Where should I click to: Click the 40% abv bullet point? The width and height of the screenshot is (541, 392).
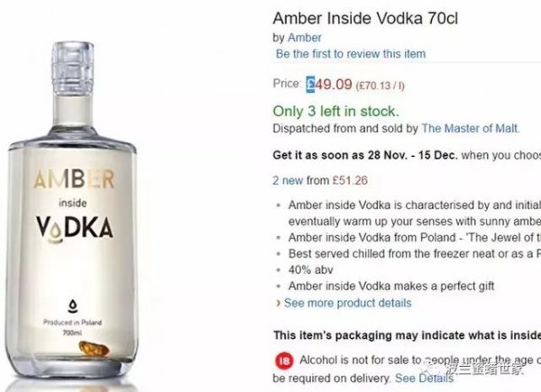coord(310,270)
